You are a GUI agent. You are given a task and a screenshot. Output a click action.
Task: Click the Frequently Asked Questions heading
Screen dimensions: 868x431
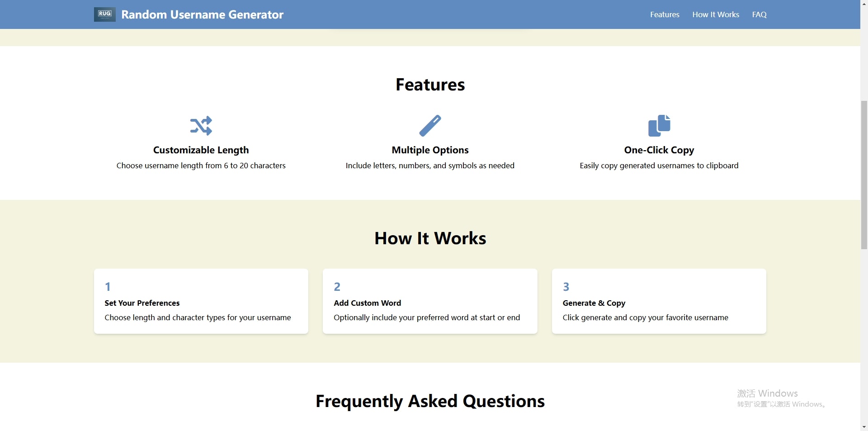point(430,401)
